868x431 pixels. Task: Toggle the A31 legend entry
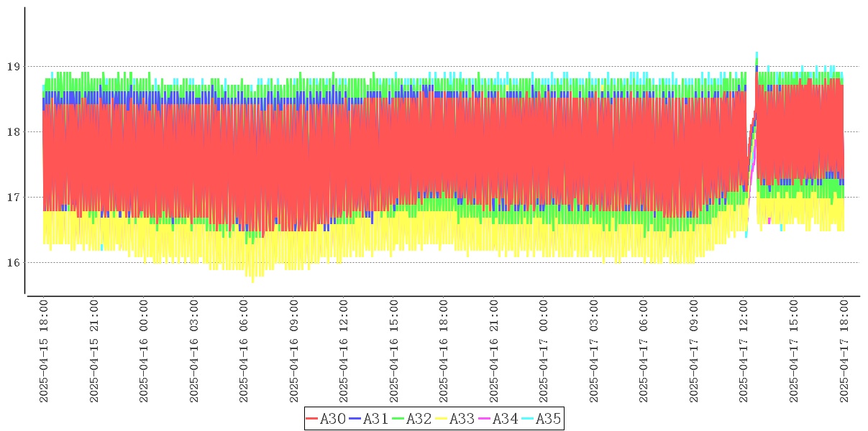pos(369,418)
